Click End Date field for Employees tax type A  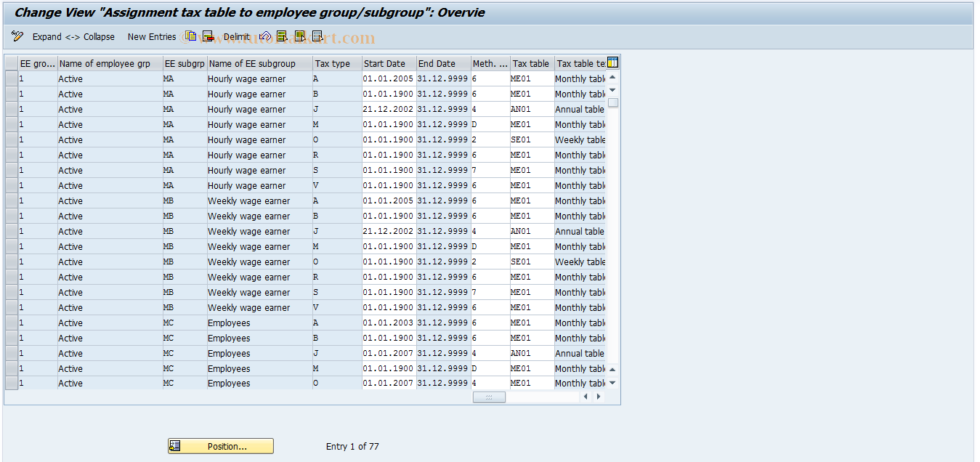(x=443, y=323)
